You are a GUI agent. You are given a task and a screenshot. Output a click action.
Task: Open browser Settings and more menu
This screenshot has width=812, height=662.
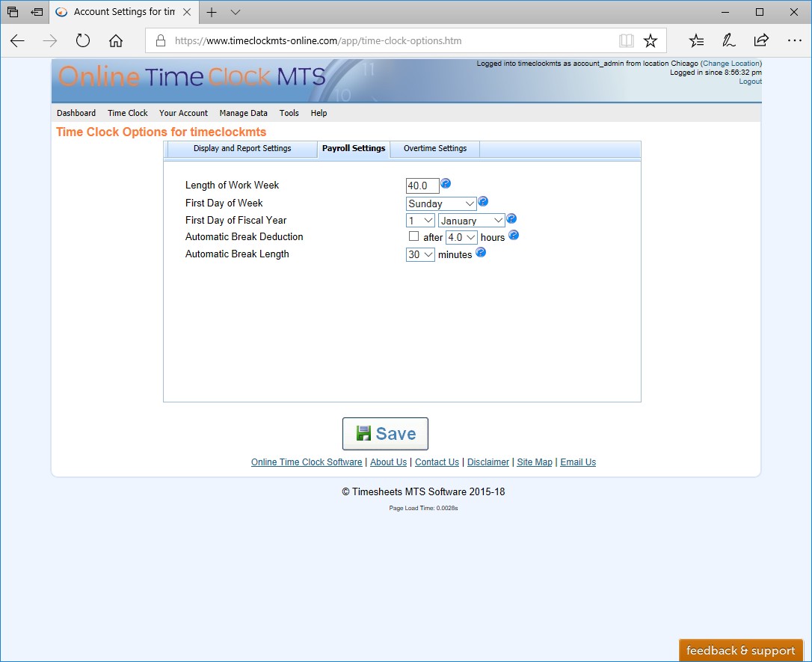coord(794,41)
